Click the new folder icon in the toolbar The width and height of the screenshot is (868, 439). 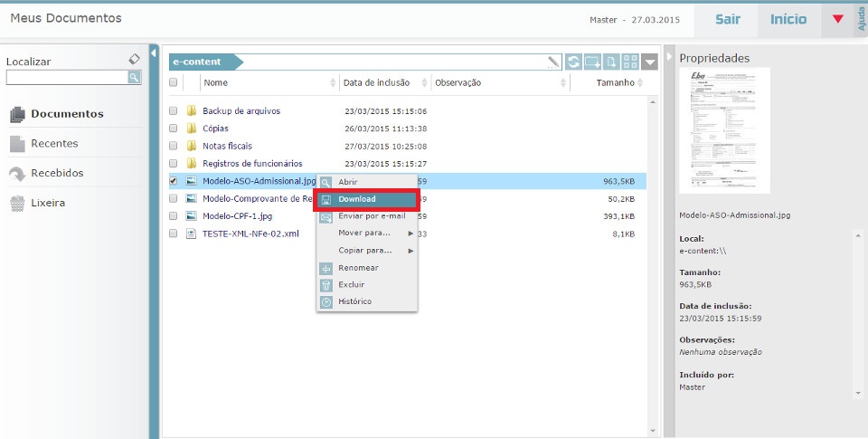(593, 62)
